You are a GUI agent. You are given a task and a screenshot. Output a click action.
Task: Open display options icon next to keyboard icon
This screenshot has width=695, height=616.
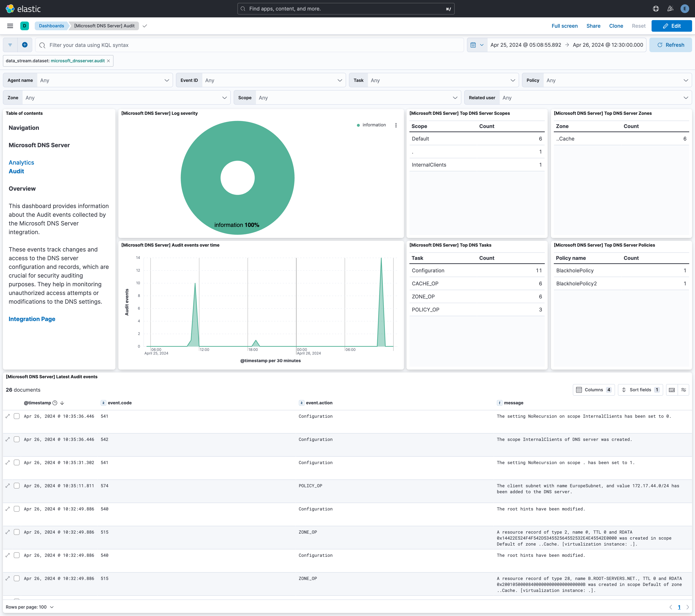tap(684, 390)
